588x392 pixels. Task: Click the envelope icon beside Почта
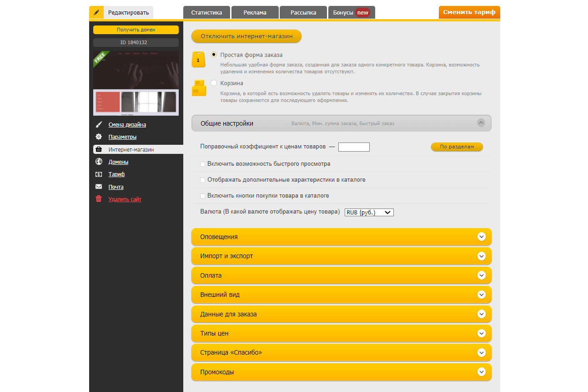coord(99,187)
